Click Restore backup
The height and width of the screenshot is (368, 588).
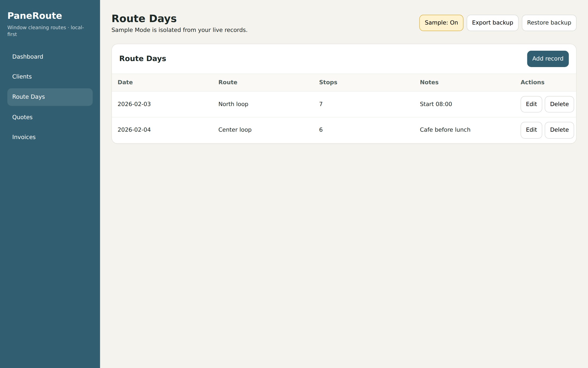tap(549, 23)
